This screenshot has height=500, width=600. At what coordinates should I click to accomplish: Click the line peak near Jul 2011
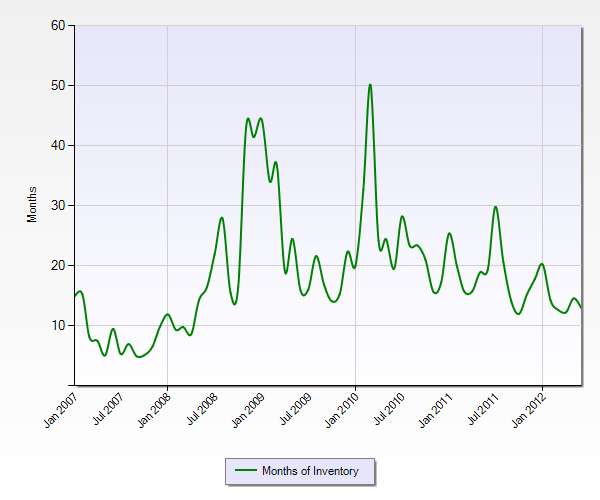point(495,207)
